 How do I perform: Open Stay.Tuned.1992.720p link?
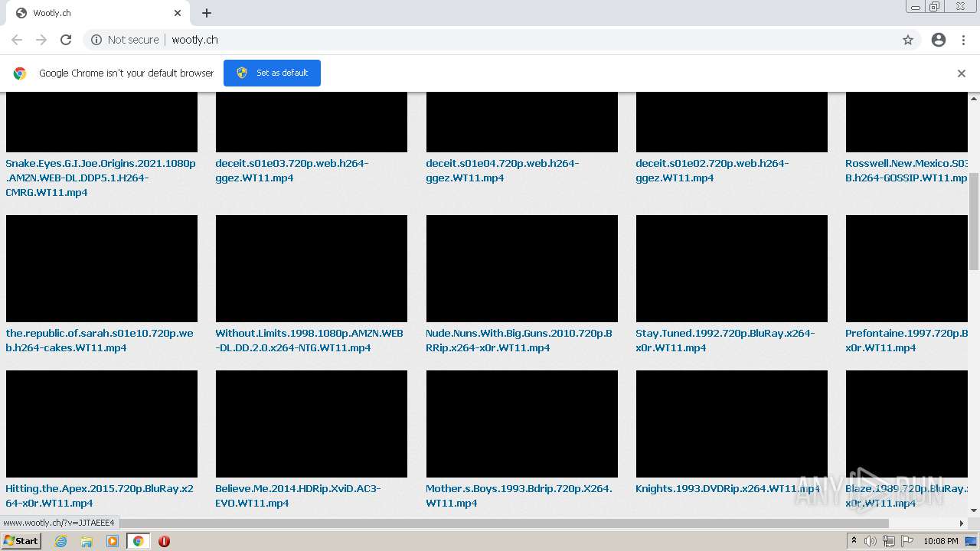pyautogui.click(x=725, y=341)
